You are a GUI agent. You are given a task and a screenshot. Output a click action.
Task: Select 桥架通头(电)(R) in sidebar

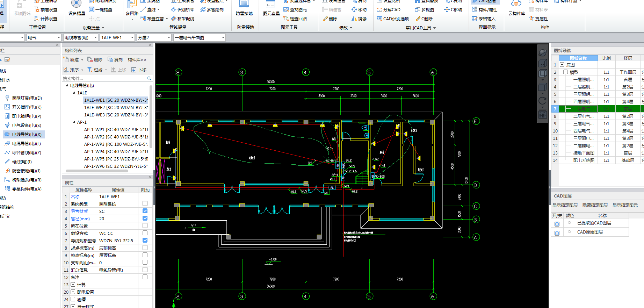pos(23,180)
